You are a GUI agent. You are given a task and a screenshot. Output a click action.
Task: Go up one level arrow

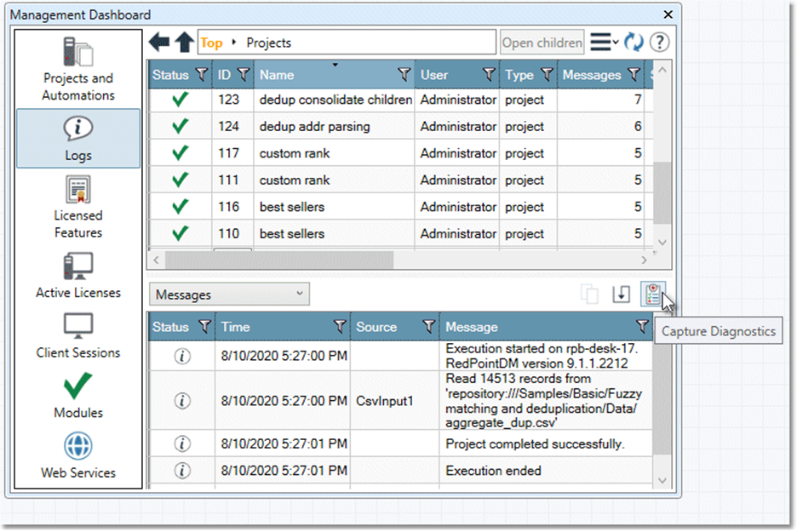coord(184,43)
